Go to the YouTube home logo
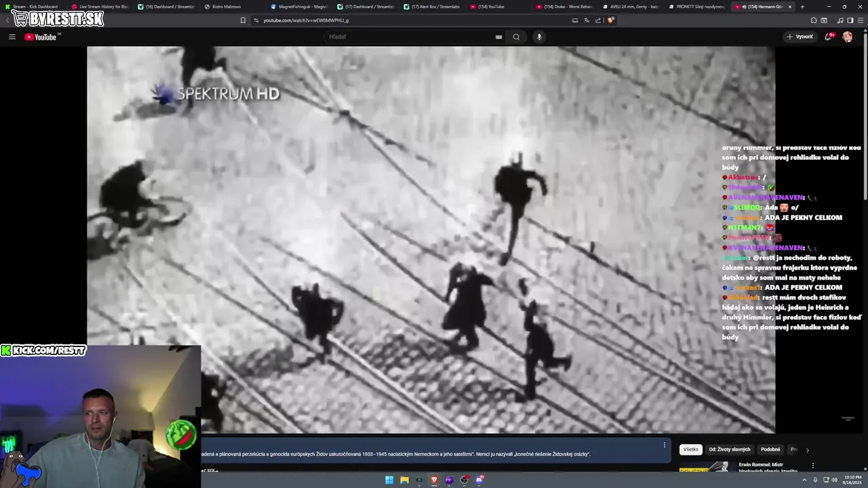The image size is (868, 488). pos(41,37)
